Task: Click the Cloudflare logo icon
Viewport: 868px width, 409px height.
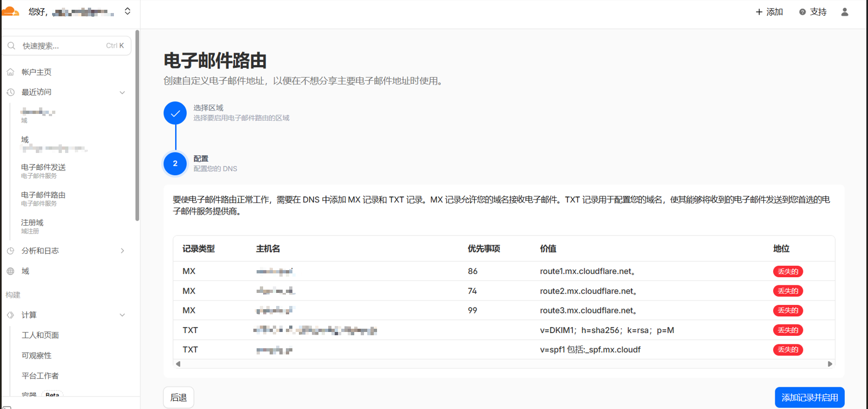Action: click(10, 11)
